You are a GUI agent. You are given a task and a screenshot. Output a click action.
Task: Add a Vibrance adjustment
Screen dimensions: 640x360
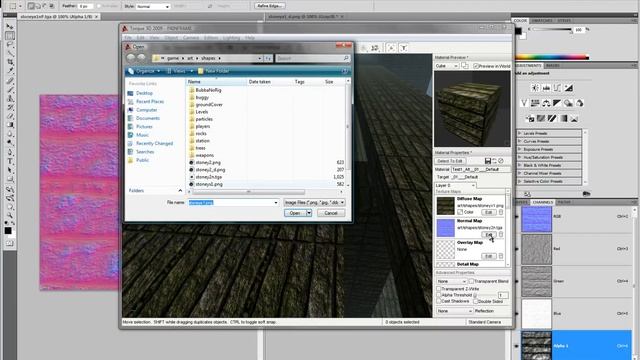[524, 103]
